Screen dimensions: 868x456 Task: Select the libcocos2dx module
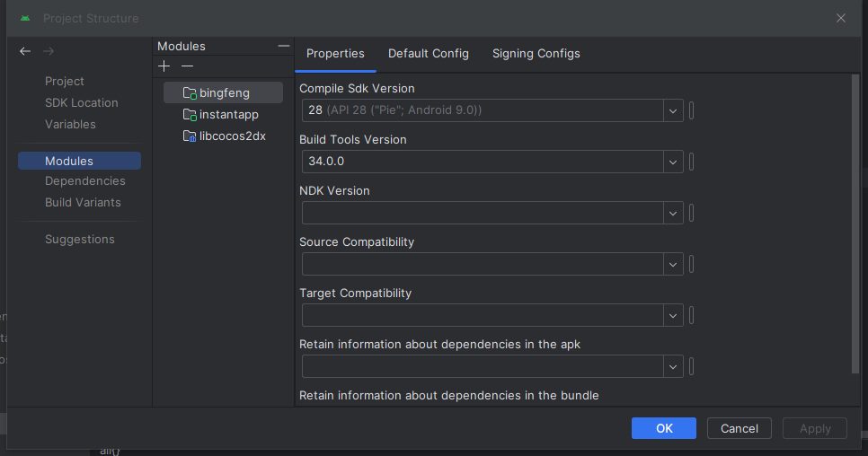click(232, 136)
